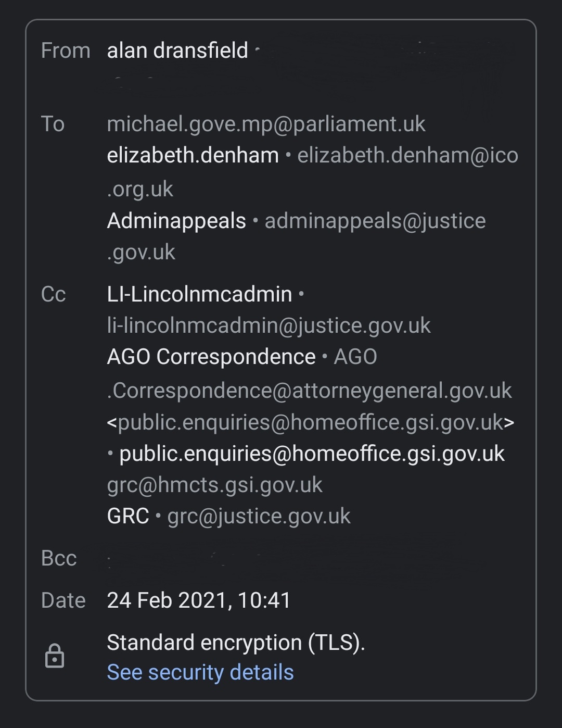Click the elizabeth.denham@ico email address
Screen dimensions: 562x728
[407, 155]
